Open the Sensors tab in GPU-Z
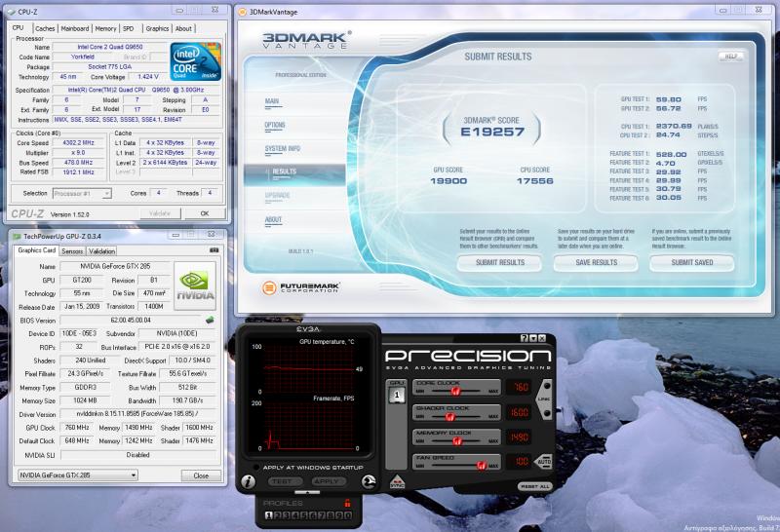Screen dimensions: 780x532 coord(72,251)
